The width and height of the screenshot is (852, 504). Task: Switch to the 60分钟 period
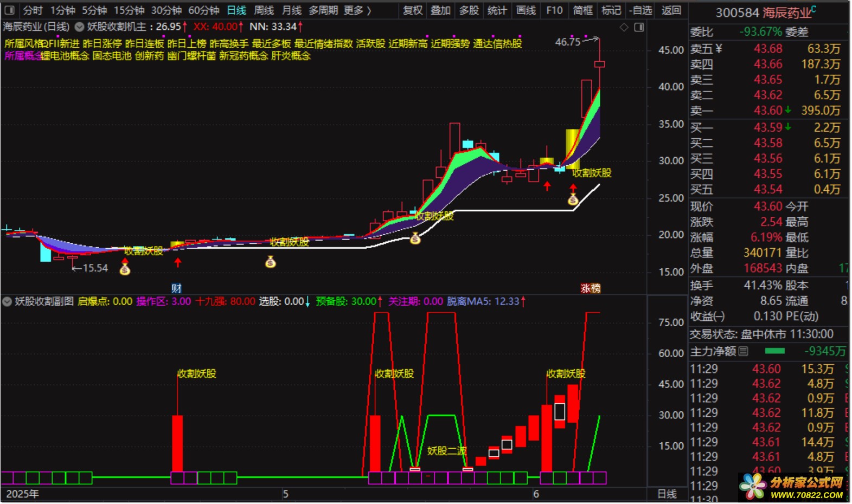coord(204,10)
